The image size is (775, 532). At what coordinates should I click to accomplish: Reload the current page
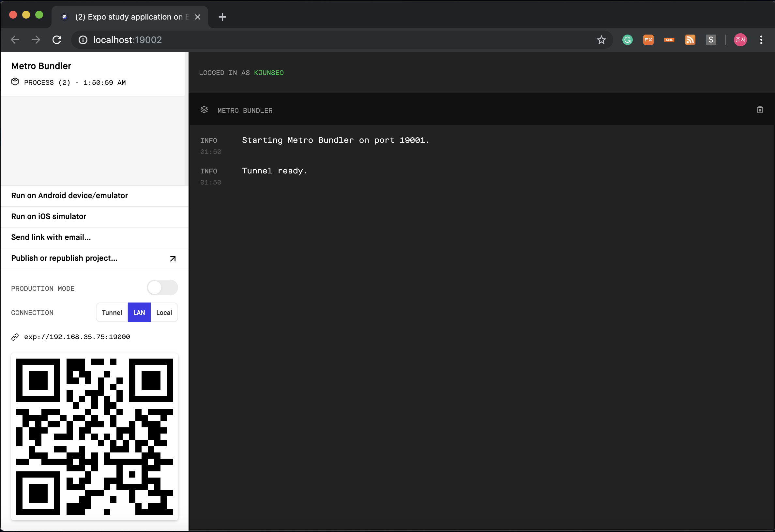pos(57,40)
